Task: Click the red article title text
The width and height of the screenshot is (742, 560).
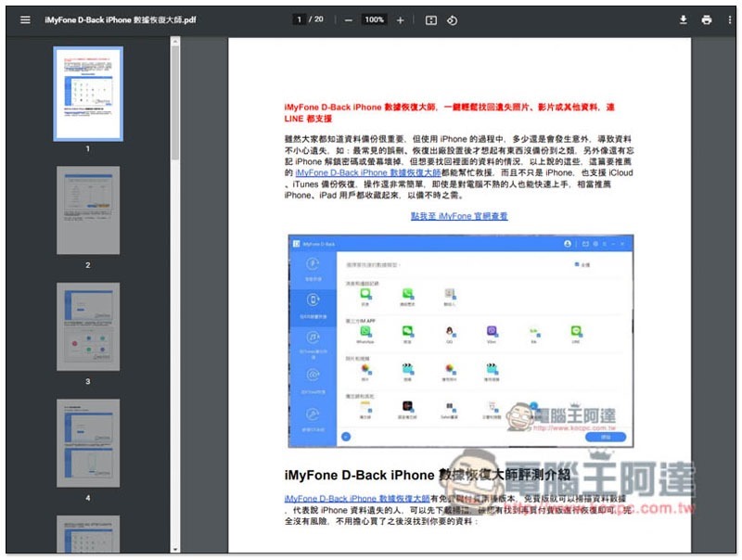Action: coord(449,112)
